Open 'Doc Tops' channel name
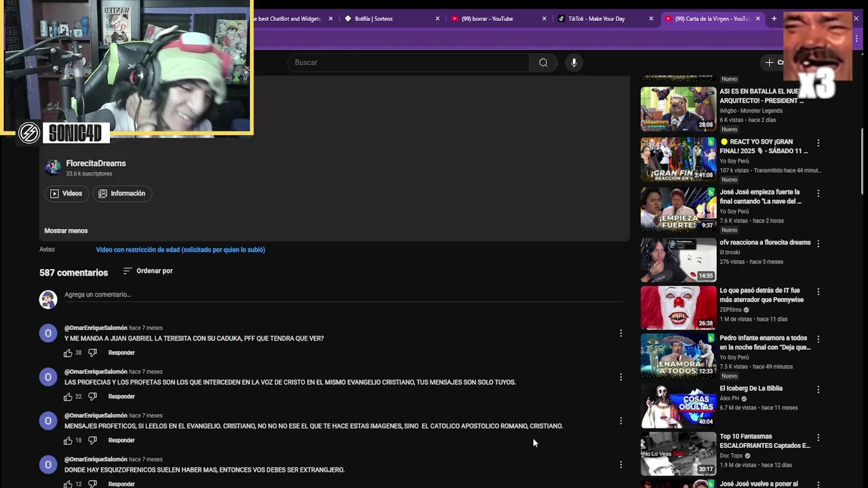Viewport: 868px width, 488px height. click(732, 455)
